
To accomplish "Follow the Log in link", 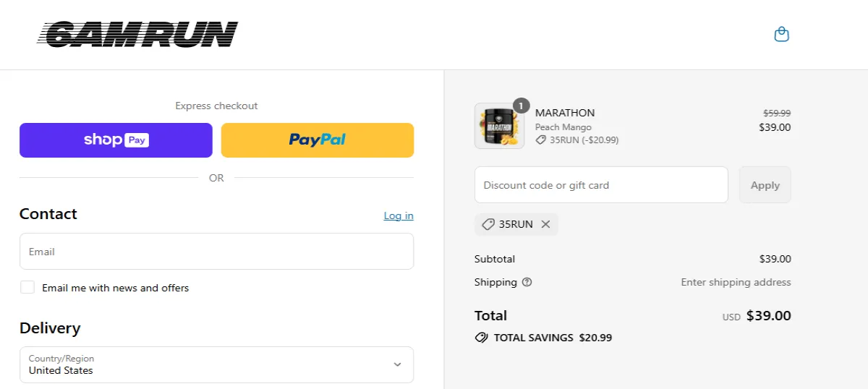I will point(399,215).
